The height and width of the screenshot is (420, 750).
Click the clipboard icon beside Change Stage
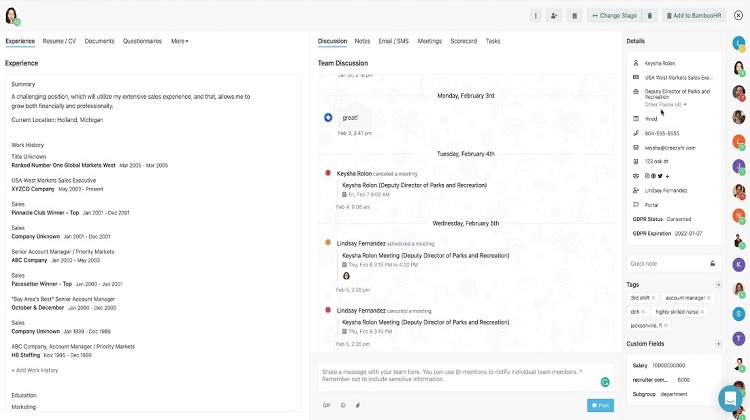574,16
